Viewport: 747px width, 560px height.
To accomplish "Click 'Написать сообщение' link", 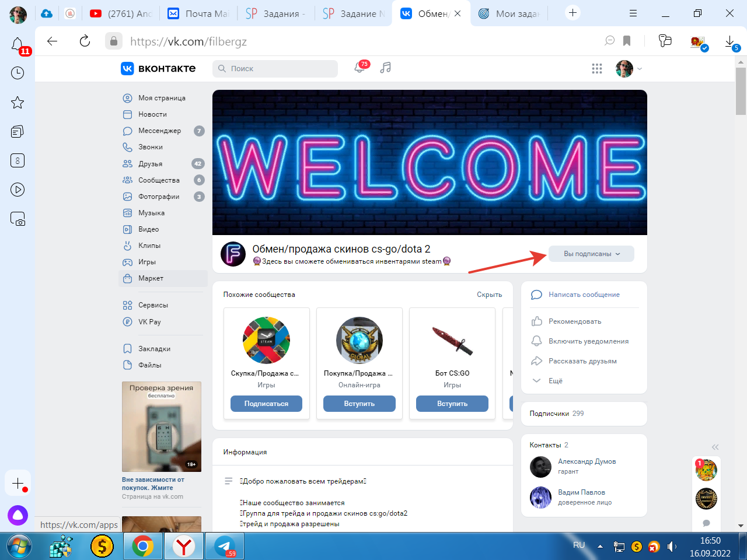I will (x=584, y=295).
